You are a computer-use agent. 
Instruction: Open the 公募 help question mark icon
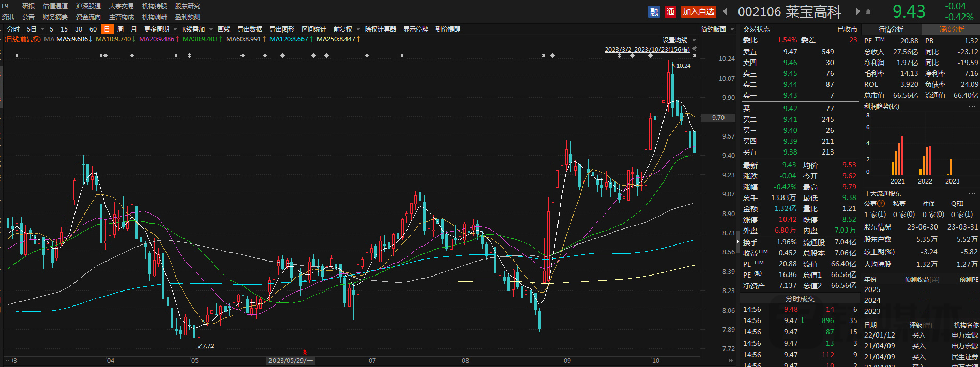pos(881,204)
